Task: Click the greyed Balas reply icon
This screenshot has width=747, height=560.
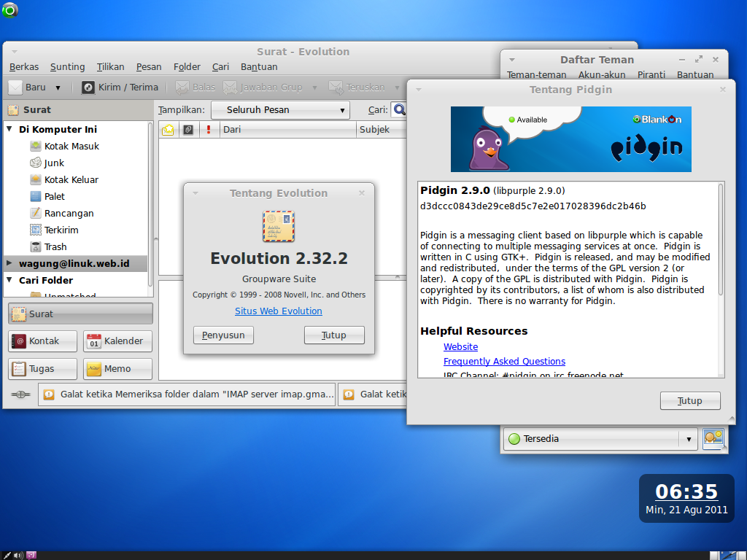Action: tap(182, 87)
